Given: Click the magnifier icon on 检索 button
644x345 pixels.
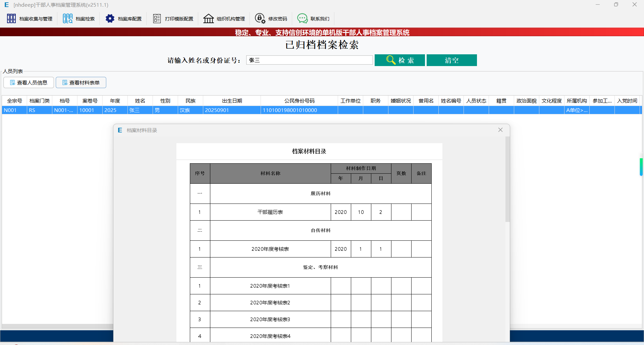Looking at the screenshot, I should click(x=390, y=60).
